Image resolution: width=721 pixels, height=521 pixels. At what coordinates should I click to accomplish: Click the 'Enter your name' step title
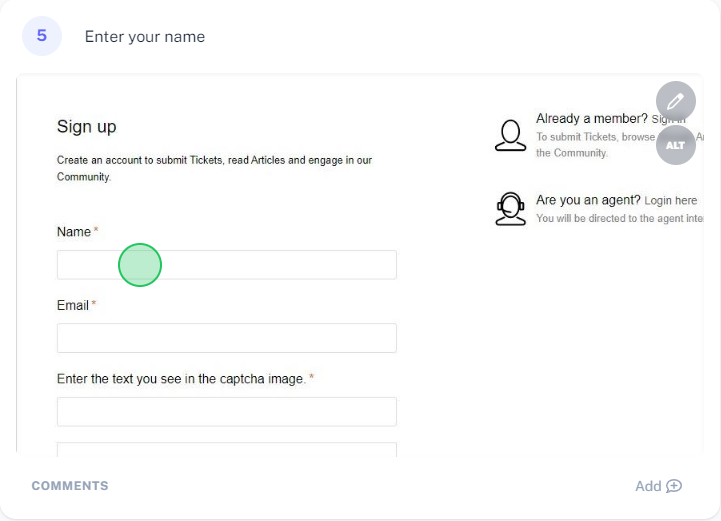tap(145, 37)
